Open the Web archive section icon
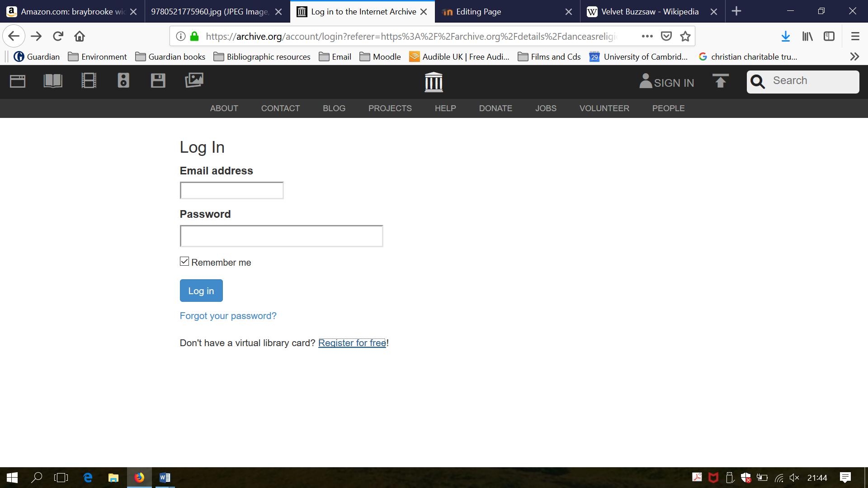This screenshot has width=868, height=488. [18, 81]
